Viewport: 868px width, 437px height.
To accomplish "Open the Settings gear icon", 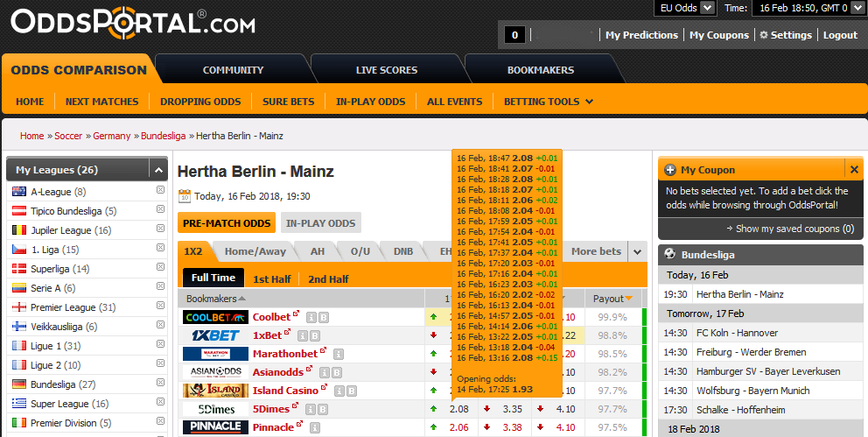I will coord(764,35).
